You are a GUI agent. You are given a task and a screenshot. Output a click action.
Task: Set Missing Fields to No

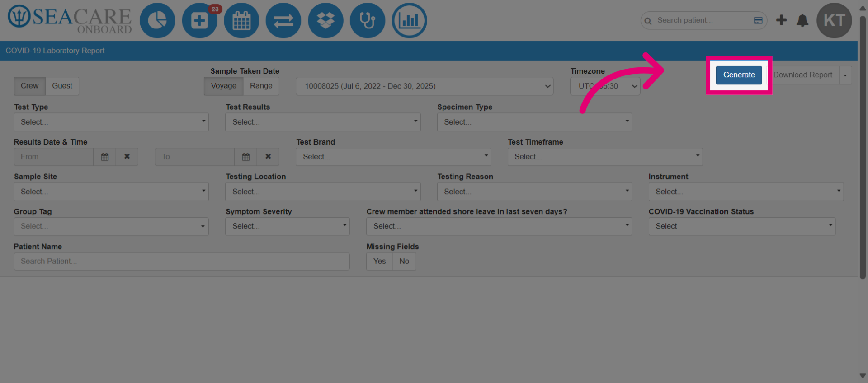coord(404,261)
